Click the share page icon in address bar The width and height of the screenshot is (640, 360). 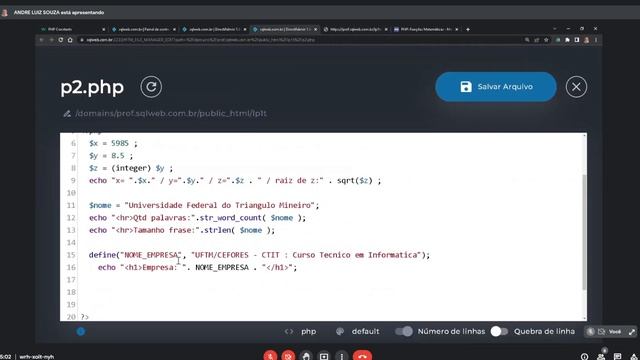537,40
